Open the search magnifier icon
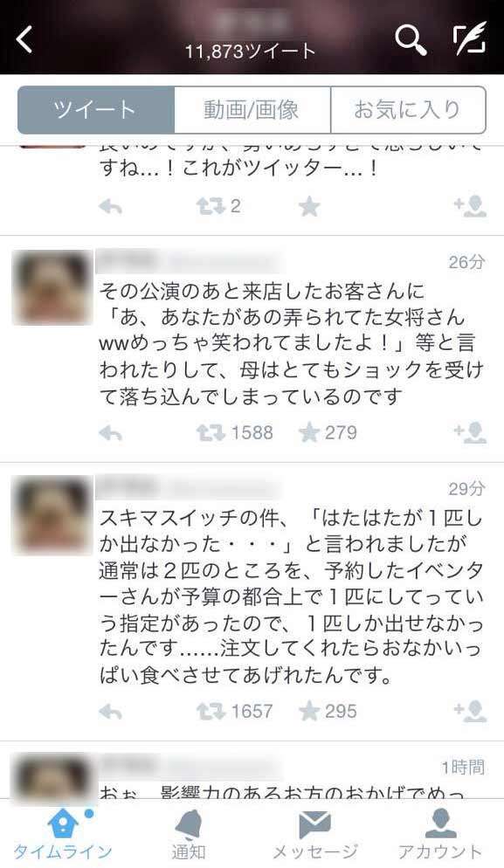The image size is (504, 868). click(411, 40)
